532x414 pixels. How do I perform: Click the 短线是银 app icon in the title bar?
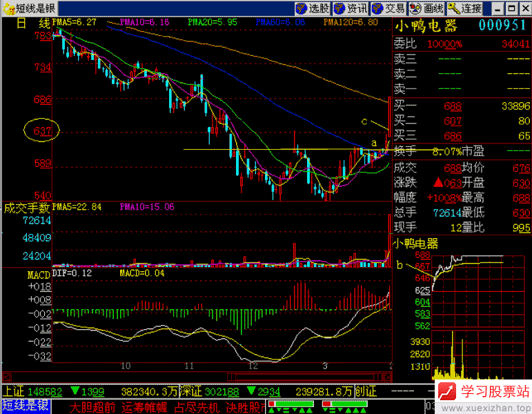point(8,8)
